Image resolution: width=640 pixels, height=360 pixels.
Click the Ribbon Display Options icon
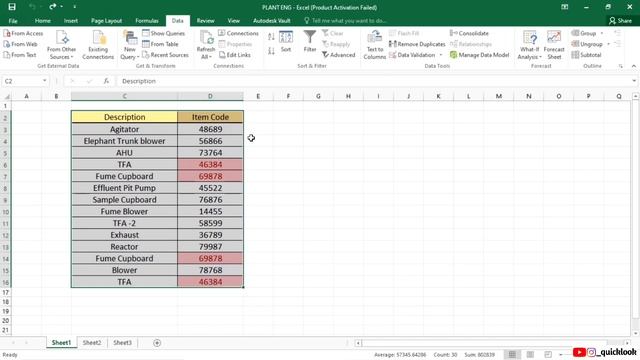564,7
